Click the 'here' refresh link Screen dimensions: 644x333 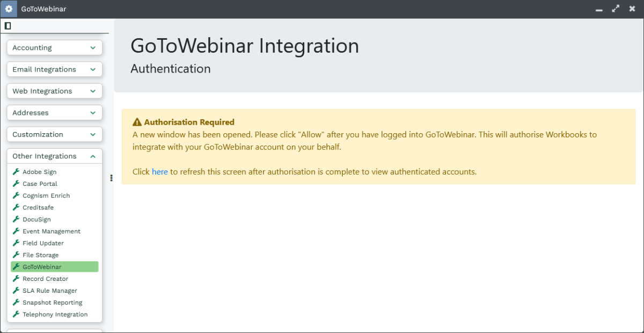(x=160, y=172)
